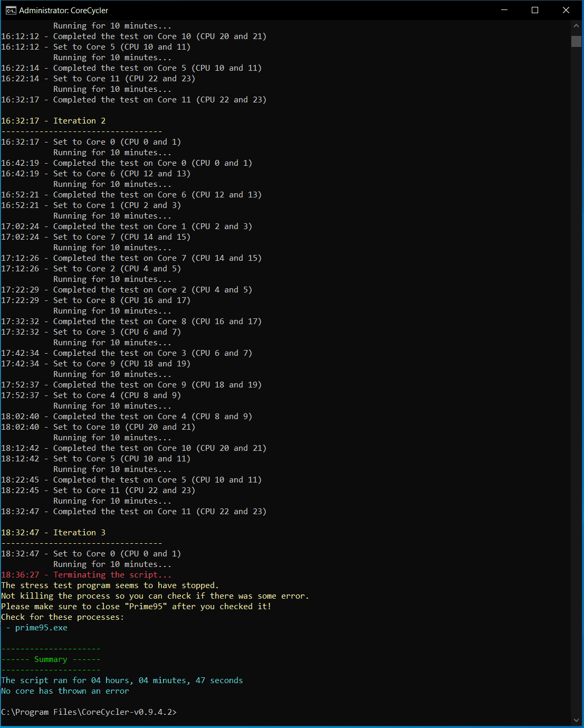584x728 pixels.
Task: Click the red "Terminating the script..." line
Action: [86, 575]
